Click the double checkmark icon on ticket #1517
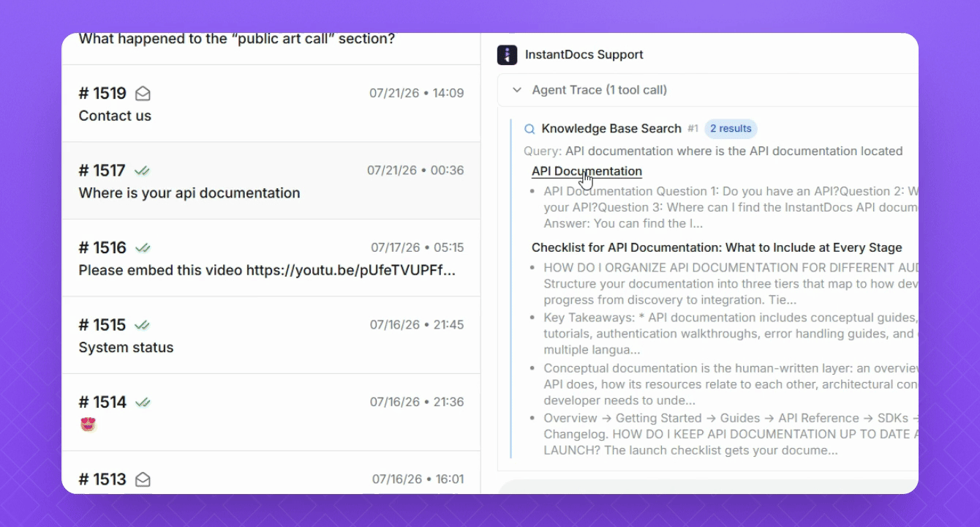The image size is (980, 527). pos(142,171)
